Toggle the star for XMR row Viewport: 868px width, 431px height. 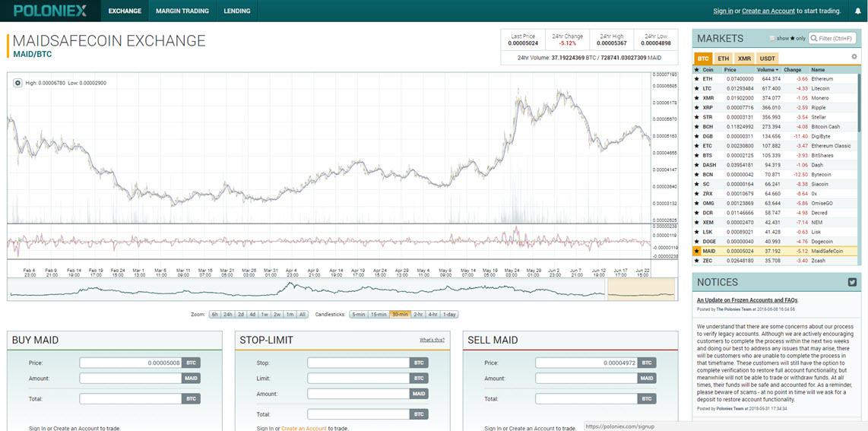click(x=696, y=98)
